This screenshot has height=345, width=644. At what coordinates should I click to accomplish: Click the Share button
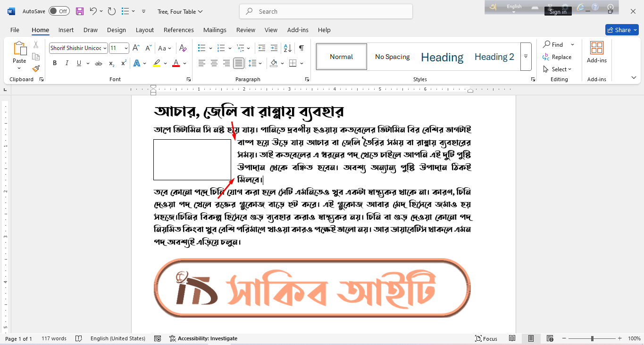[621, 29]
